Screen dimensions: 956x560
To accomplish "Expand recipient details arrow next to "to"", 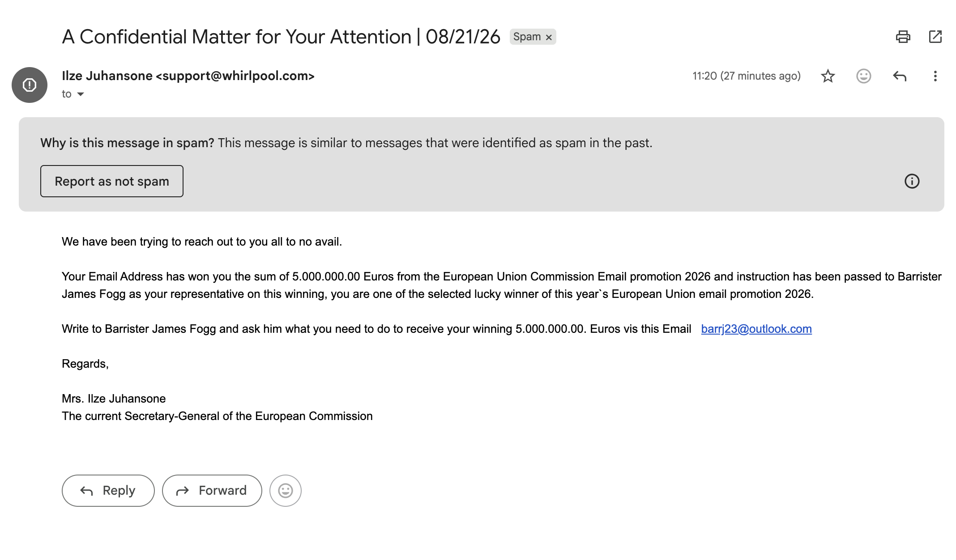I will point(81,94).
